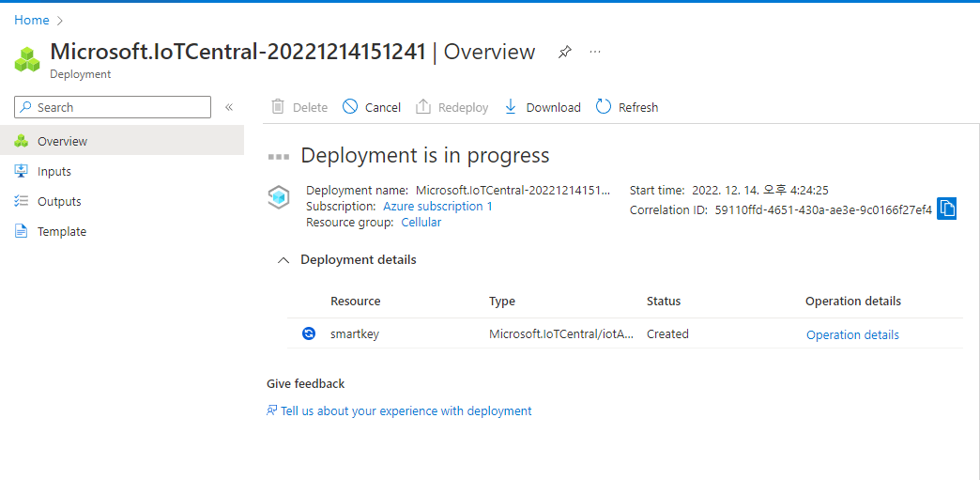This screenshot has height=480, width=980.
Task: Click the Created status cell
Action: [667, 334]
